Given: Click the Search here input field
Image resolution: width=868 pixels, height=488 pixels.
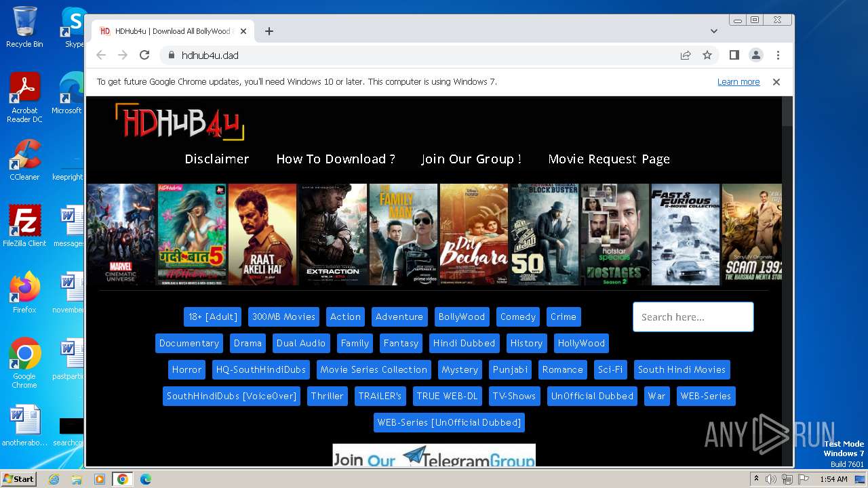Looking at the screenshot, I should tap(693, 317).
